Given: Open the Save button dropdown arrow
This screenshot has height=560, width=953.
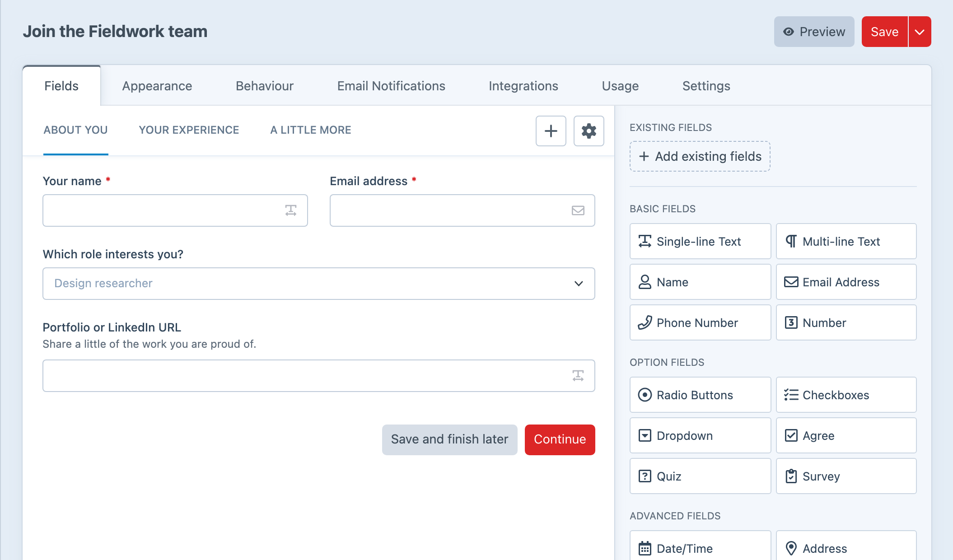Looking at the screenshot, I should pyautogui.click(x=920, y=32).
